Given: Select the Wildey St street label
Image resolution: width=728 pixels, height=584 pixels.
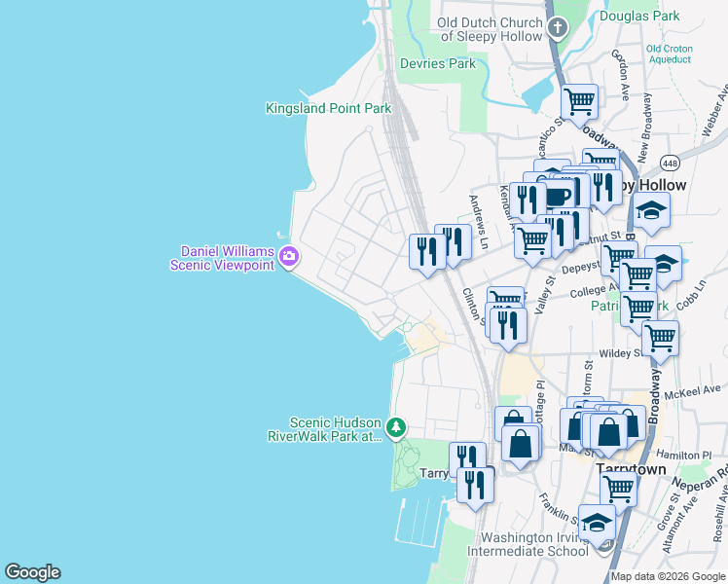Looking at the screenshot, I should [620, 353].
